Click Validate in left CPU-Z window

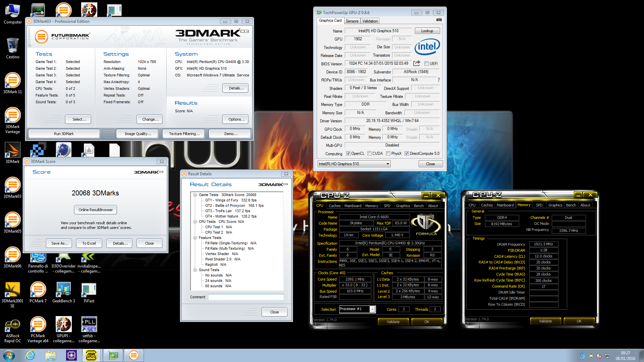pos(393,322)
